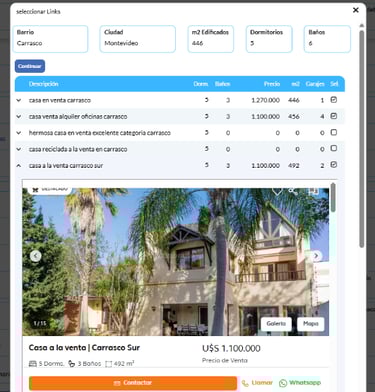Click the house photo in listing preview
Screen dimensions: 375x392
click(176, 262)
